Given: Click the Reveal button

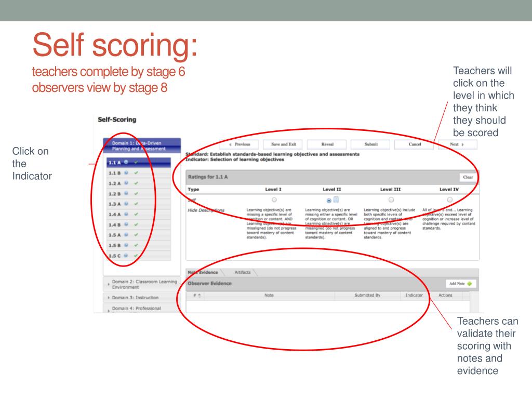Looking at the screenshot, I should point(327,144).
